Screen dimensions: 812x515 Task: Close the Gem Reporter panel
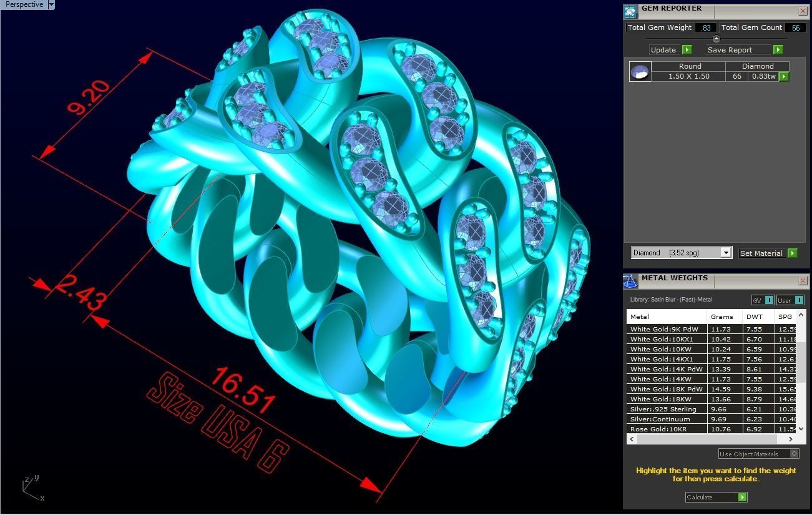(803, 11)
